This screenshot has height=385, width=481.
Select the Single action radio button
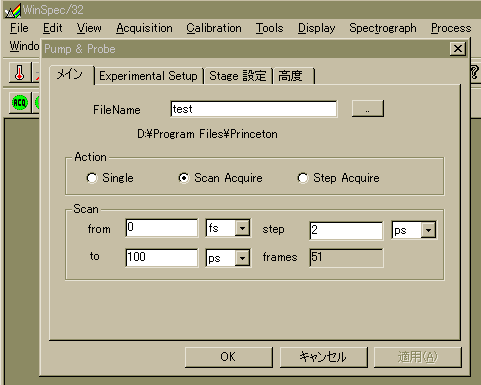click(x=92, y=178)
